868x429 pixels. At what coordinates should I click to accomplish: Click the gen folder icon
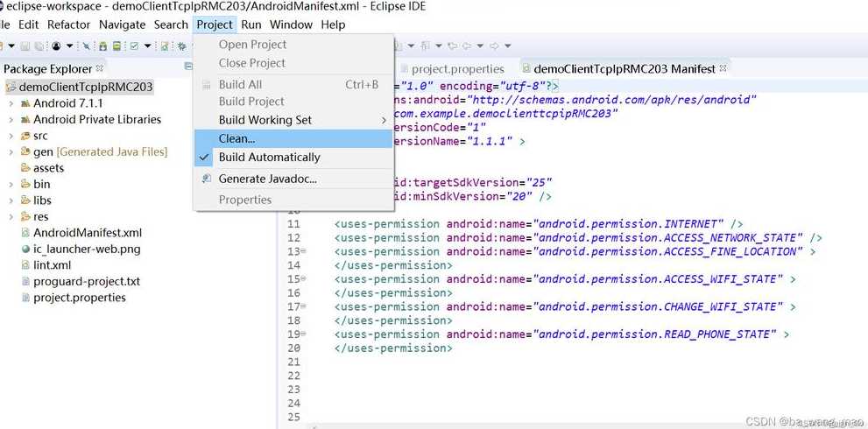[x=25, y=151]
